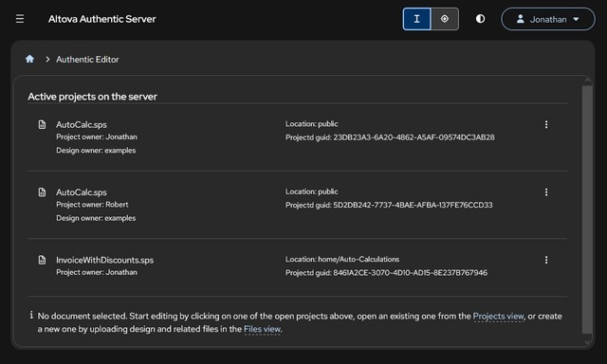Image resolution: width=607 pixels, height=364 pixels.
Task: Select guid 23DB23A3-6A20-4862-A5AF-09574DC3AB28 text
Action: pos(414,137)
